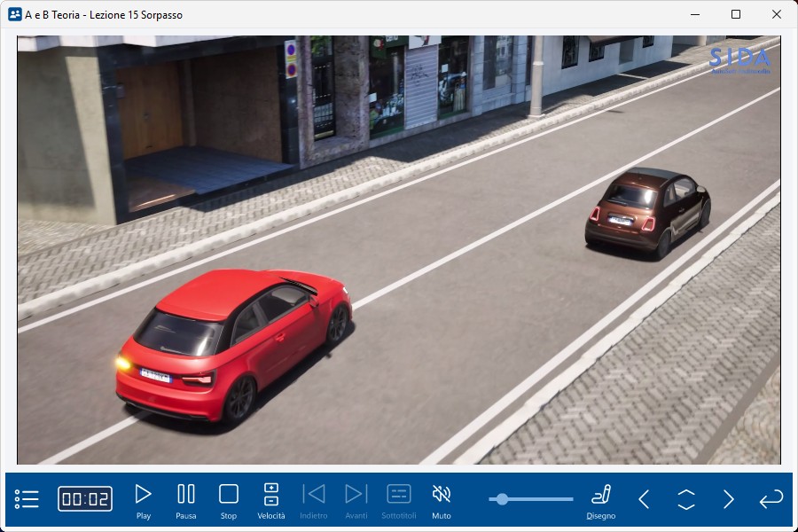
Task: Toggle the Muto sound button
Action: [442, 499]
